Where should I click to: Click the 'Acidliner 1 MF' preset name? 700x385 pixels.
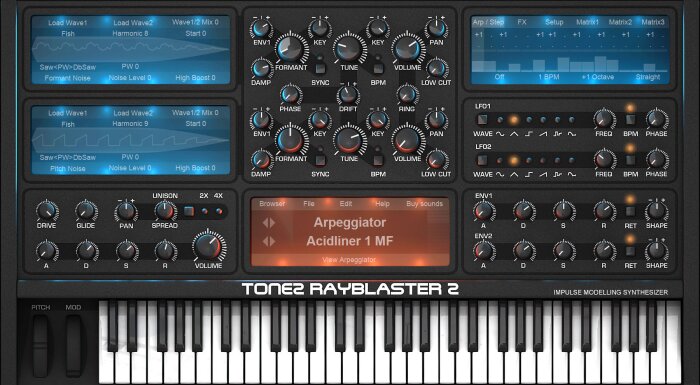click(x=350, y=242)
